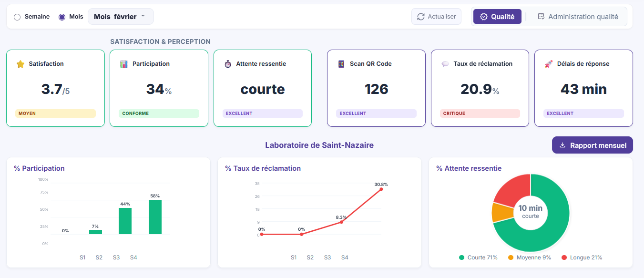Toggle the Qualité view on

click(497, 16)
